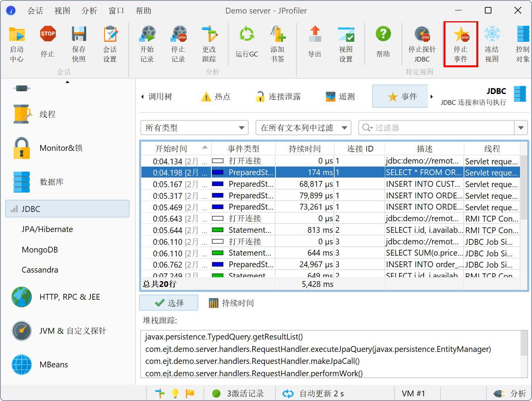Viewport: 532px width, 401px height.
Task: Sort by 开始时间 column header
Action: (176, 148)
